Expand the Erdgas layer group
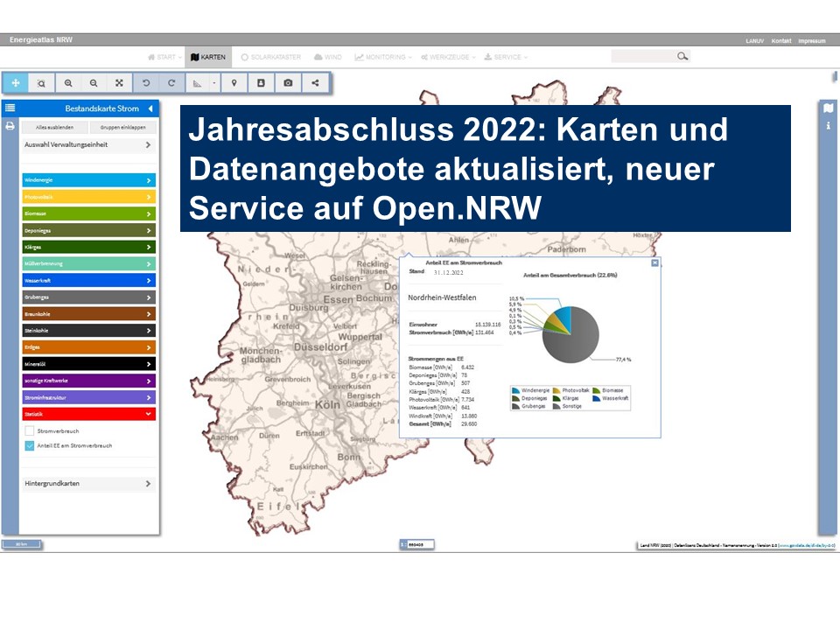This screenshot has width=840, height=630. click(x=89, y=347)
